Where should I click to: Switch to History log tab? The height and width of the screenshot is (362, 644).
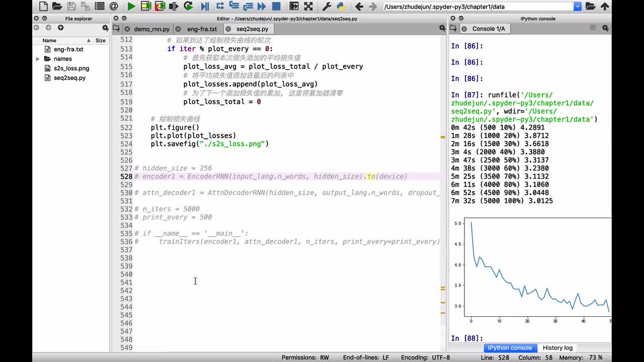tap(557, 348)
